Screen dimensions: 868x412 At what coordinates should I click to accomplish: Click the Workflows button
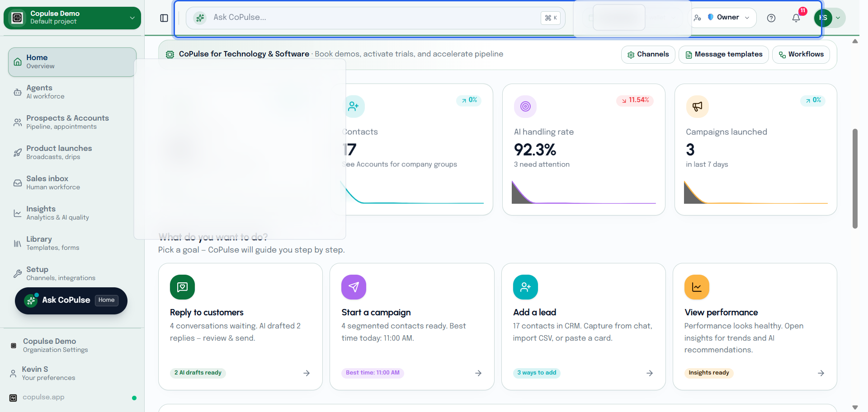[x=801, y=55]
